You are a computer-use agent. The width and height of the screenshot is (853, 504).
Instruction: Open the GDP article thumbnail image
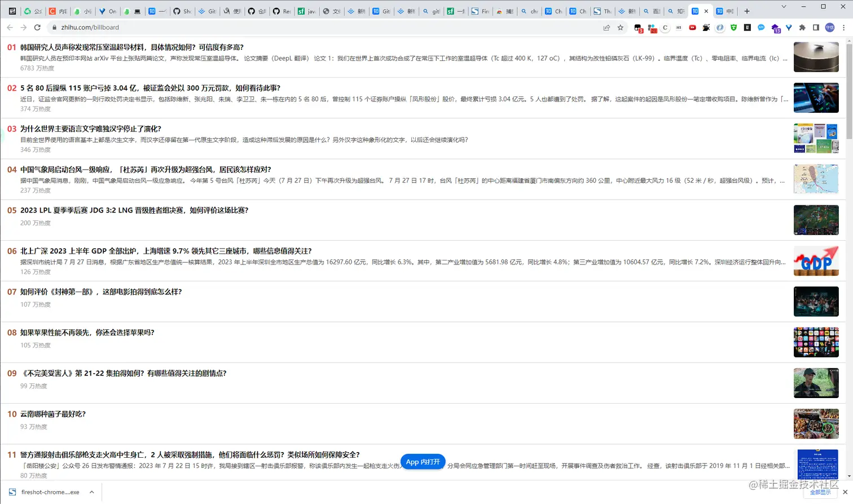(x=816, y=261)
